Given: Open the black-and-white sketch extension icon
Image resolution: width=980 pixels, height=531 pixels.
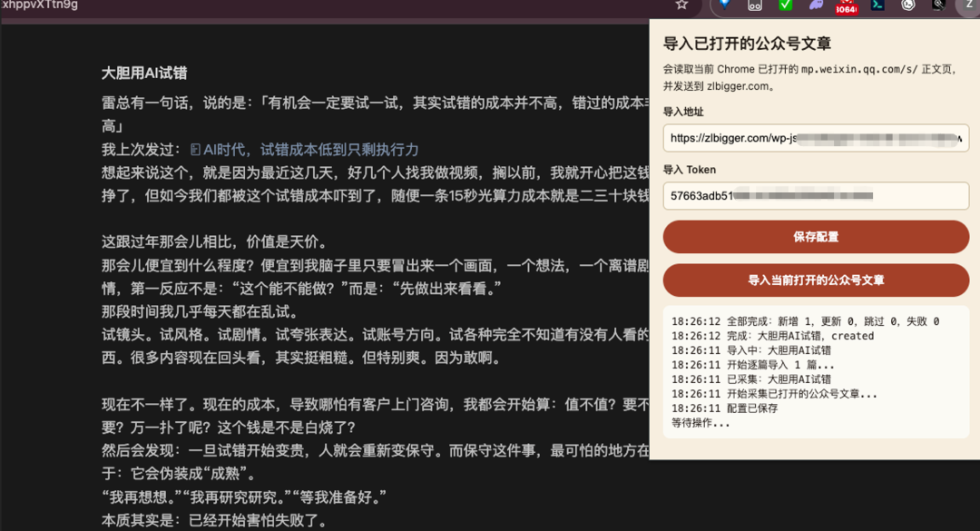Looking at the screenshot, I should 939,5.
